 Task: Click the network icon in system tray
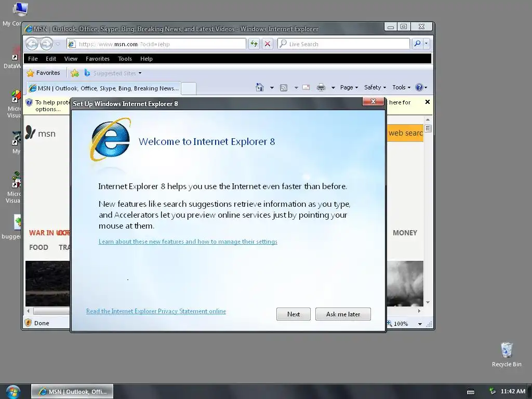(x=493, y=391)
